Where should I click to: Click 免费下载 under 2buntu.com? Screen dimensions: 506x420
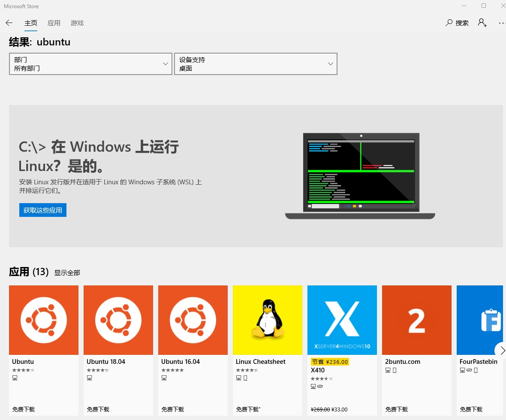[x=397, y=409]
